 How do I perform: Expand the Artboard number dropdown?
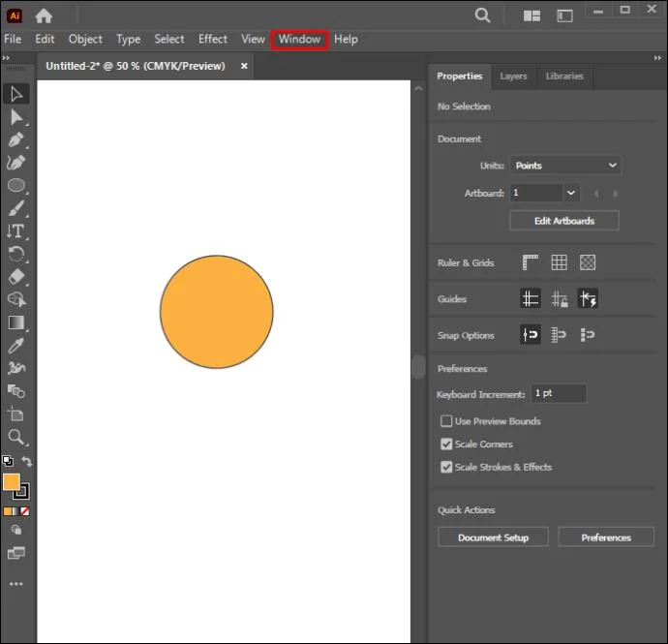pyautogui.click(x=571, y=193)
